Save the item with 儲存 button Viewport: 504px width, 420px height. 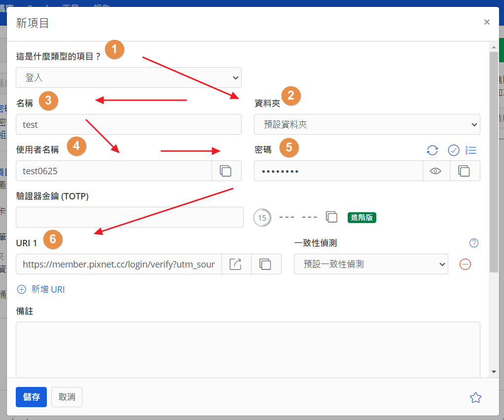coord(31,397)
